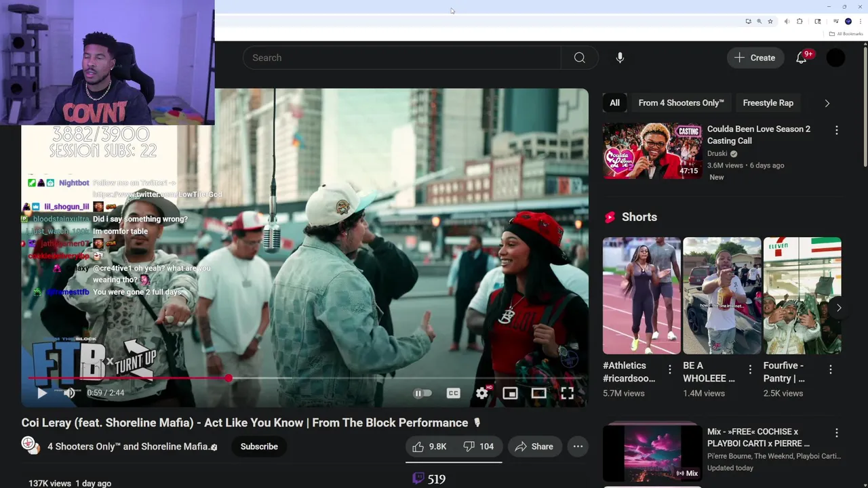Go fullscreen with the player fullscreen icon
This screenshot has width=868, height=488.
pyautogui.click(x=567, y=393)
